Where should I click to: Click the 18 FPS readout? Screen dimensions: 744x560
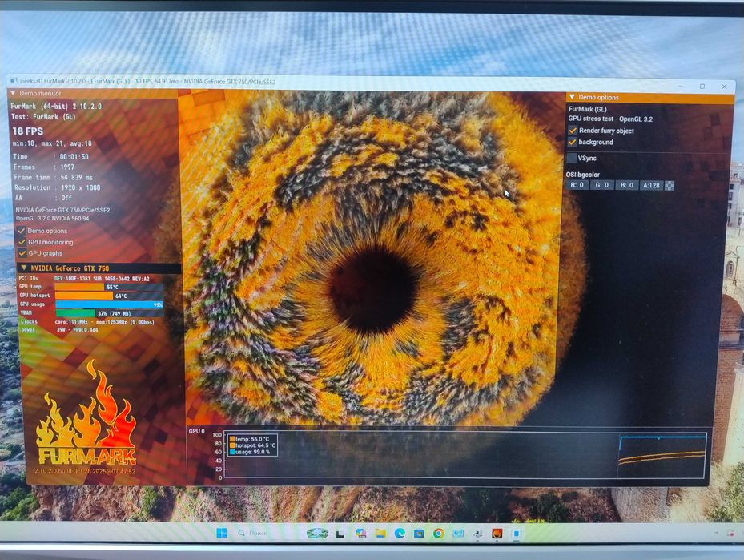27,131
